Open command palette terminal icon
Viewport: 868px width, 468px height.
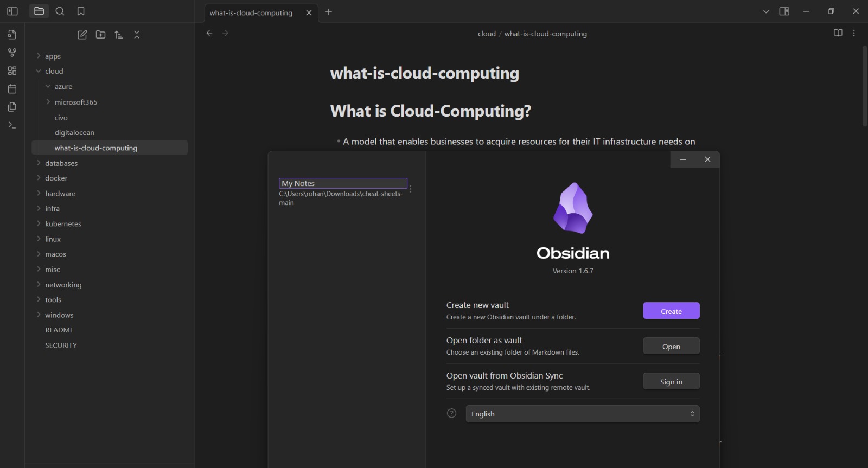tap(12, 125)
